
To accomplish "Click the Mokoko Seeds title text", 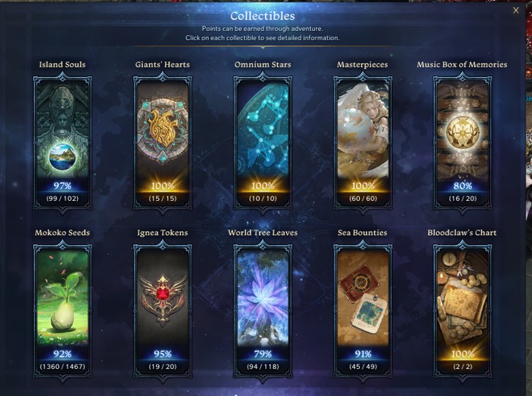I will click(x=62, y=232).
